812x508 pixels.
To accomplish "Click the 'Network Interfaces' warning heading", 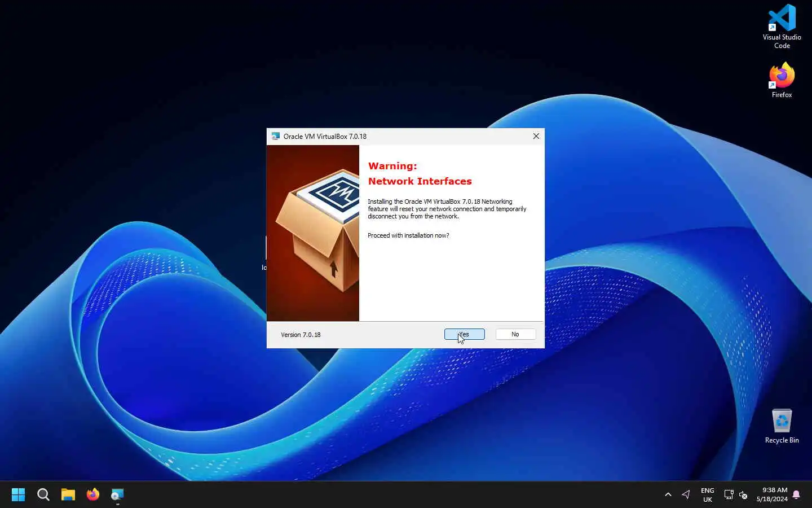I will 420,181.
